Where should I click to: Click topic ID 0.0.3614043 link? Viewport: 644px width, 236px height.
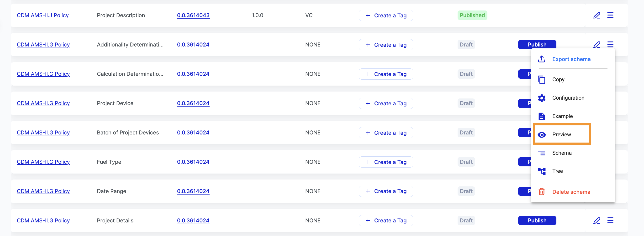[x=193, y=15]
